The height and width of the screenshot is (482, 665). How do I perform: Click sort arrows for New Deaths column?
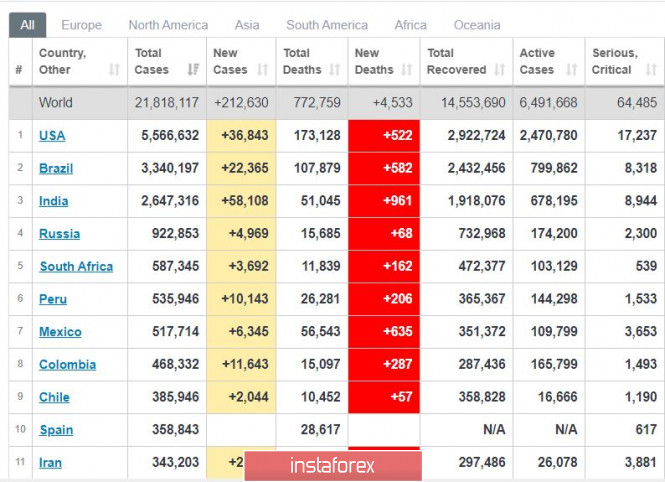[407, 70]
